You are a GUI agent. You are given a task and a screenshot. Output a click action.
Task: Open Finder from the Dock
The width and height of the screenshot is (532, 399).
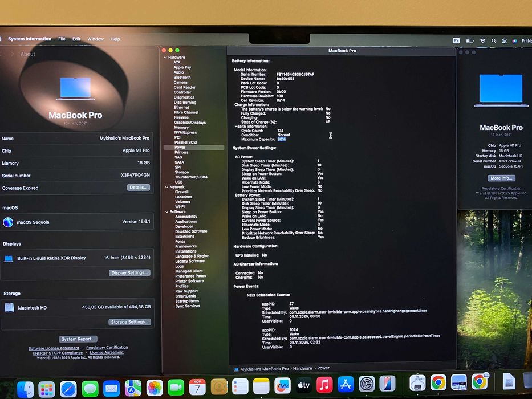point(26,389)
